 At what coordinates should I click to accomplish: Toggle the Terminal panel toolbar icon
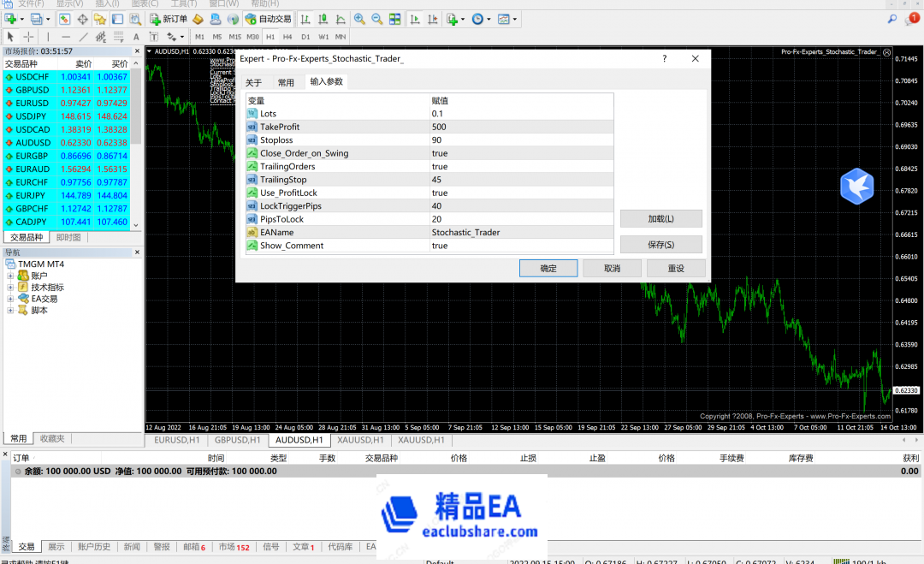pyautogui.click(x=117, y=19)
